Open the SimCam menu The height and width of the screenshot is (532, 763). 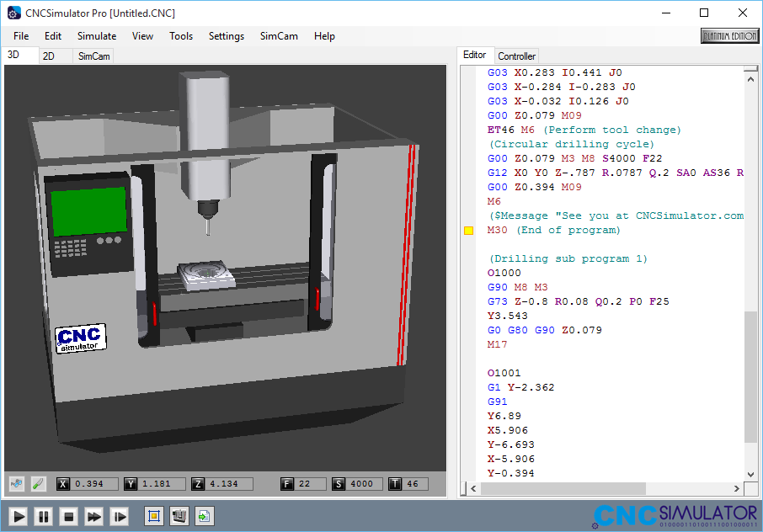[x=279, y=36]
